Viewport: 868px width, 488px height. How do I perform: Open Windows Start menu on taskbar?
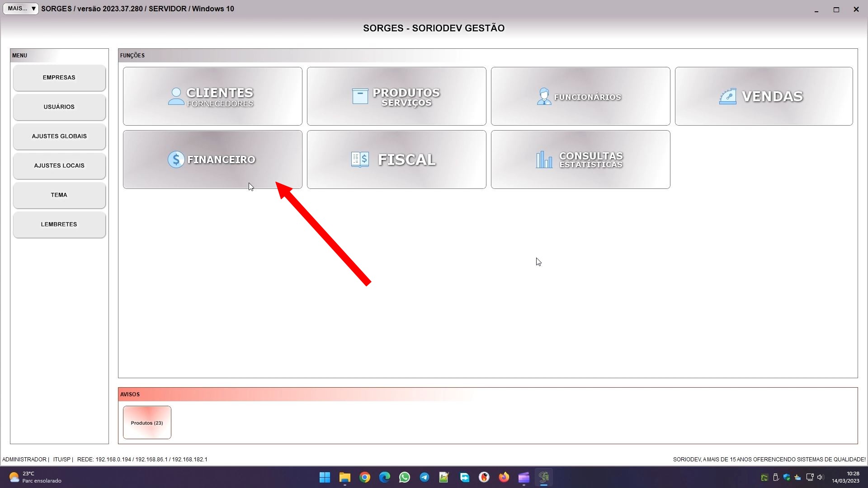click(x=325, y=477)
